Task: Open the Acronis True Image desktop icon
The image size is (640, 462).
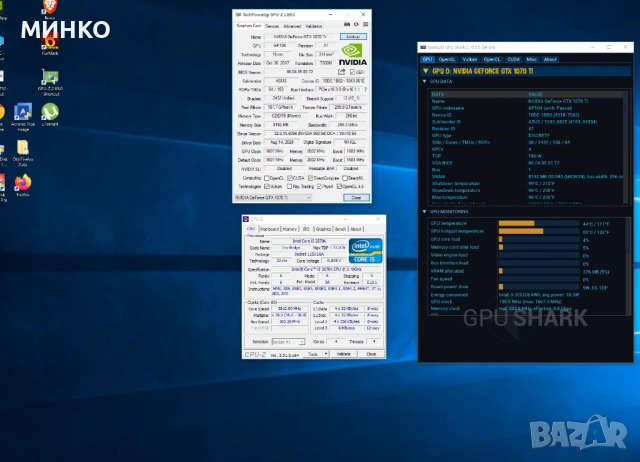Action: (23, 117)
